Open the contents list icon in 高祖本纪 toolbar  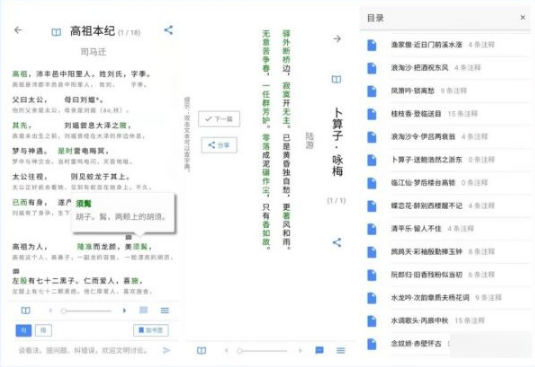coord(164,310)
